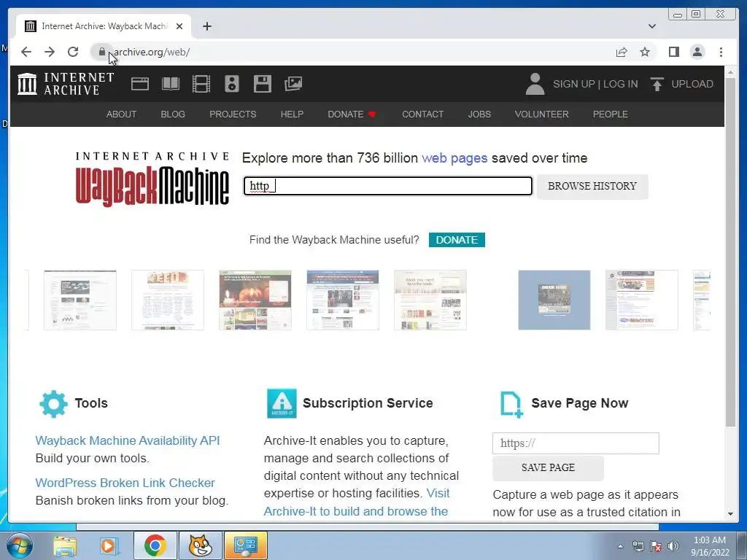Open the Web archive icon in header
Viewport: 747px width, 560px height.
(x=140, y=84)
